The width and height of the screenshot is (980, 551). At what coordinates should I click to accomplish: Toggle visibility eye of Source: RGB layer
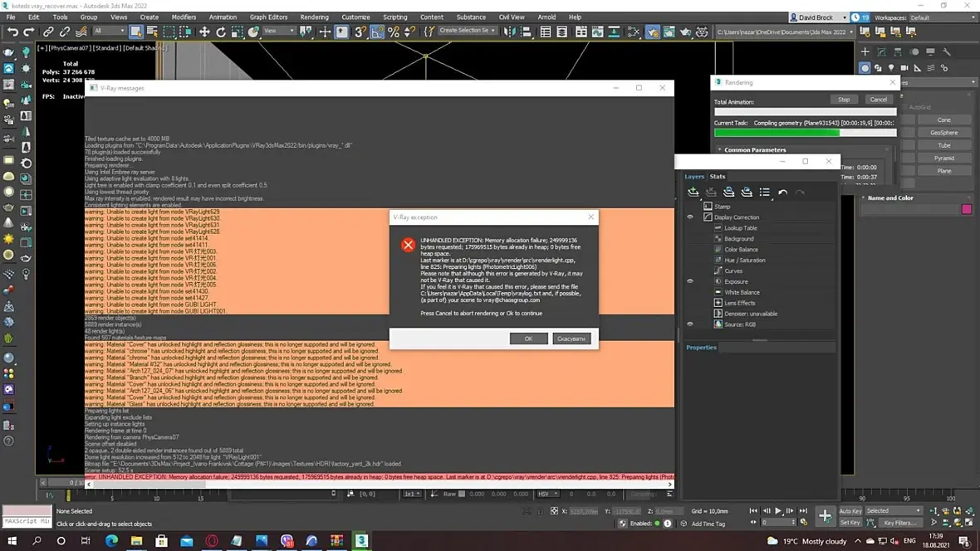pyautogui.click(x=690, y=324)
